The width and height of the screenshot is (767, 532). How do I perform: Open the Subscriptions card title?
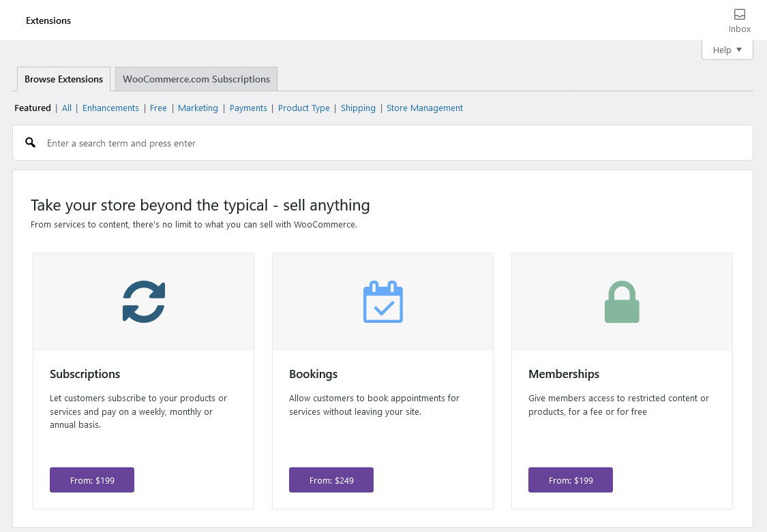click(x=85, y=374)
